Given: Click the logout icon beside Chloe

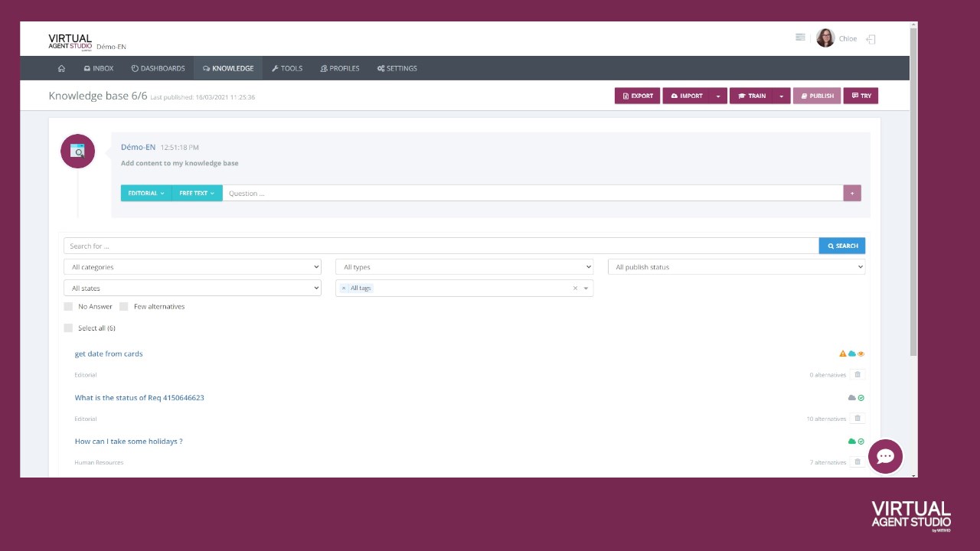Looking at the screenshot, I should [871, 39].
